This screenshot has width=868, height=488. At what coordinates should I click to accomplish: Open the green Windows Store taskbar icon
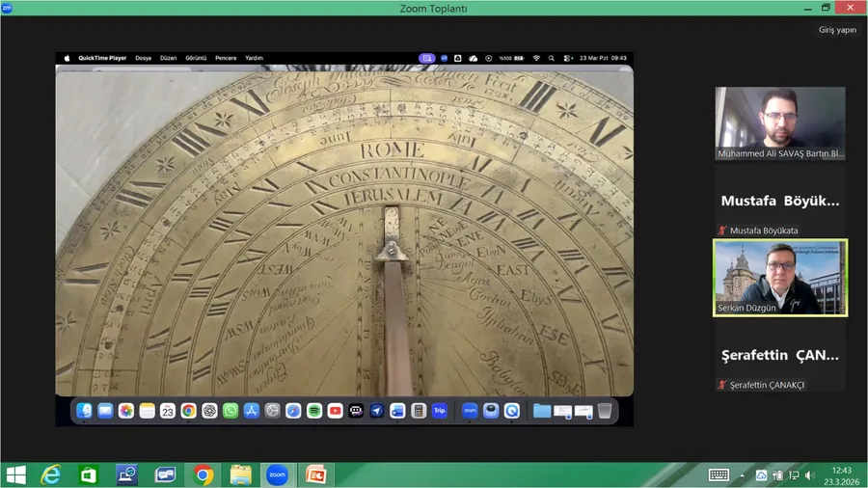[x=89, y=474]
